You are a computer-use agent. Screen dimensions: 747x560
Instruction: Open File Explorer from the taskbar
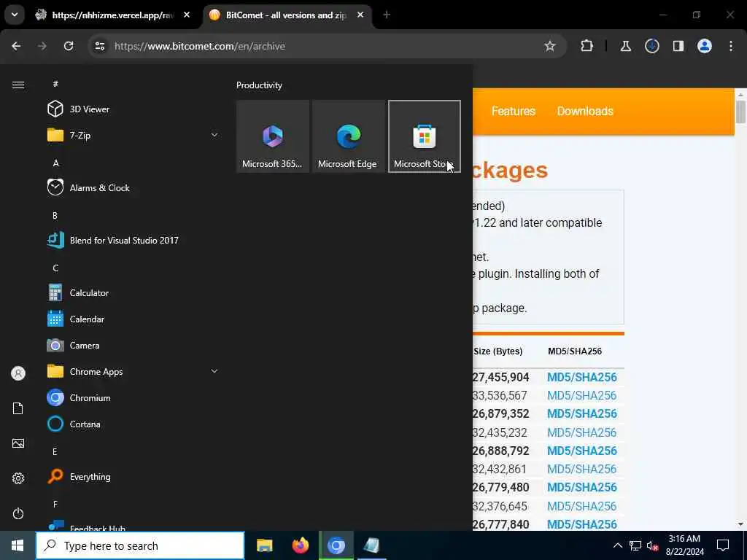point(264,545)
